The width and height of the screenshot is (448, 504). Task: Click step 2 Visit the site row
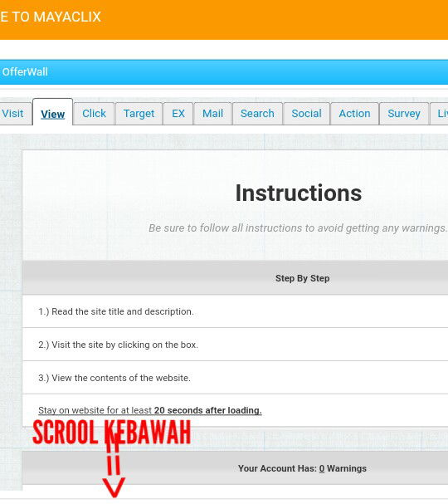[x=235, y=345]
